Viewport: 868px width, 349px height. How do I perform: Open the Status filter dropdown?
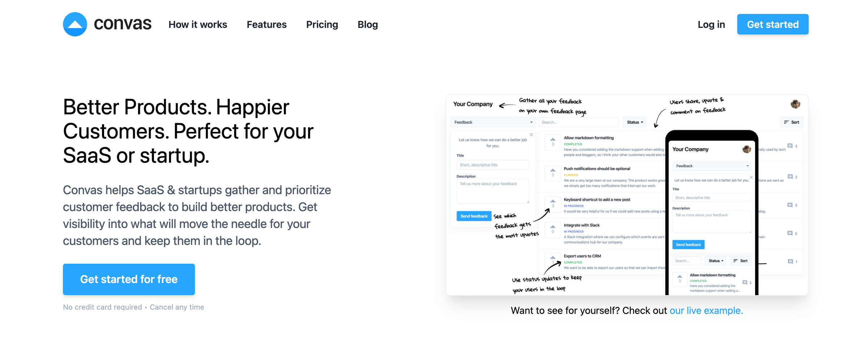(634, 122)
